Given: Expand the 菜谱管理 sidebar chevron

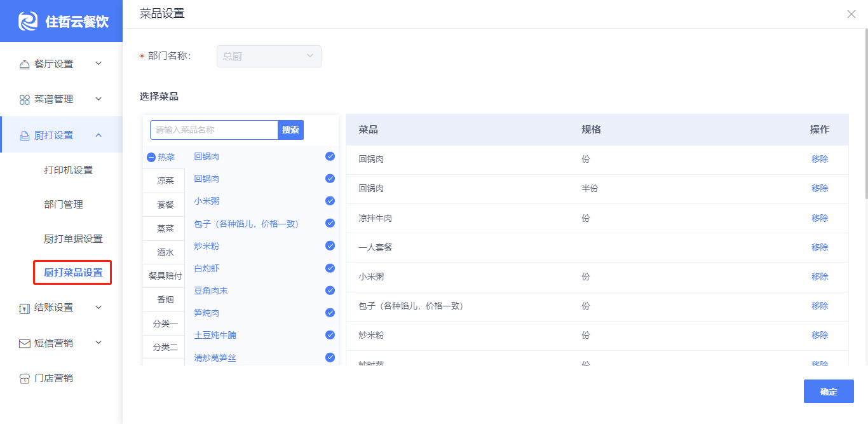Looking at the screenshot, I should click(98, 99).
